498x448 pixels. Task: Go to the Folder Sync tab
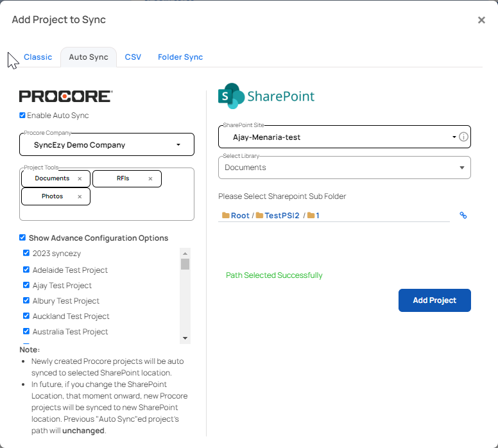click(x=180, y=57)
